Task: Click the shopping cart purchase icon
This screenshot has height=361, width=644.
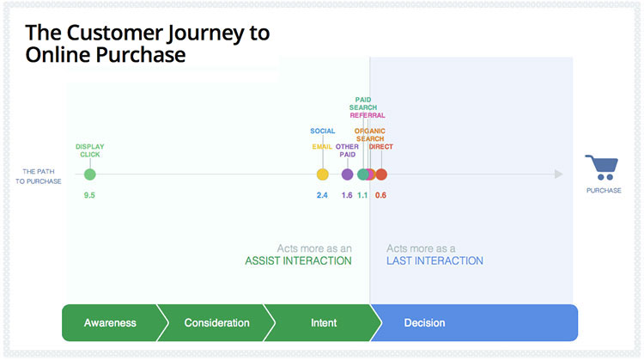Action: click(x=602, y=168)
